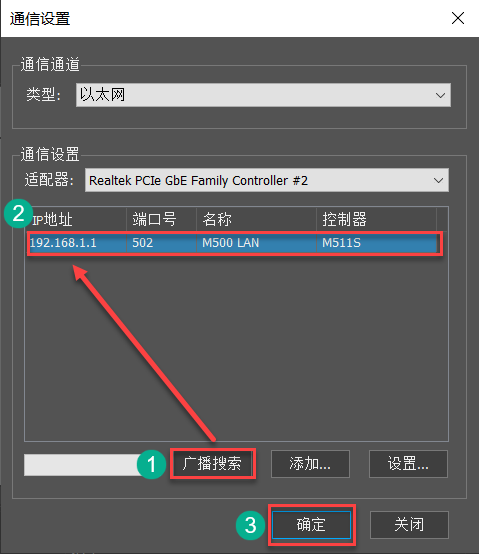Confirm with the 确定 button
The height and width of the screenshot is (554, 479).
[x=311, y=525]
